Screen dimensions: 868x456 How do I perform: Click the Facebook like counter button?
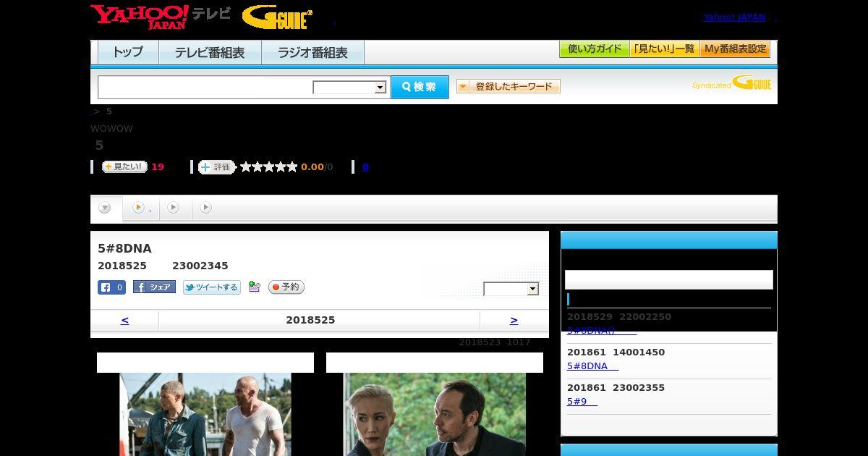(x=112, y=287)
